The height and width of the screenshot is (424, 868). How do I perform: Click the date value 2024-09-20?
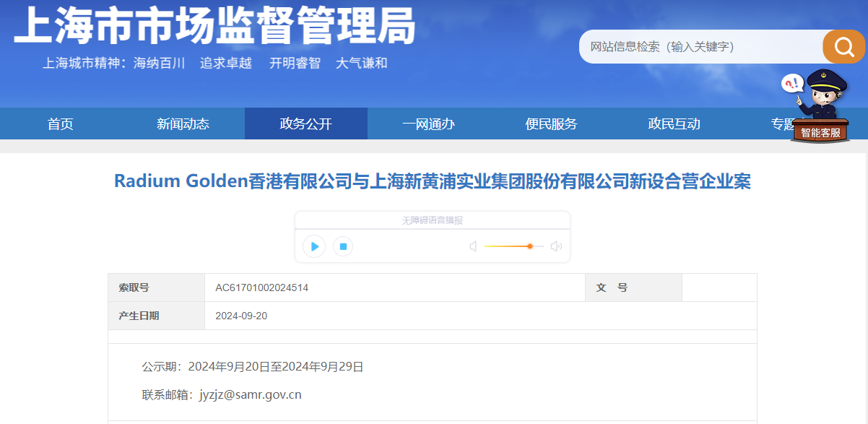241,316
